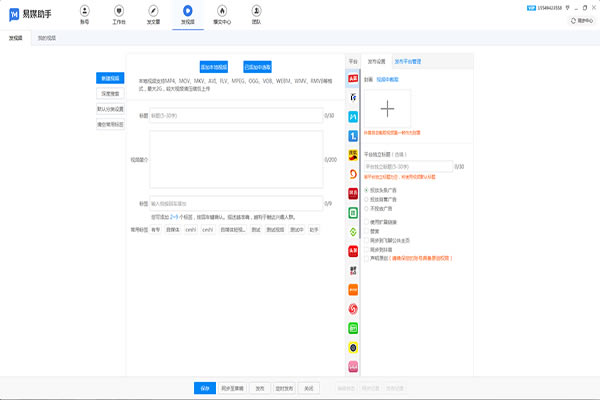Check the 同步到抖音 checkbox
This screenshot has width=600, height=400.
tap(366, 250)
